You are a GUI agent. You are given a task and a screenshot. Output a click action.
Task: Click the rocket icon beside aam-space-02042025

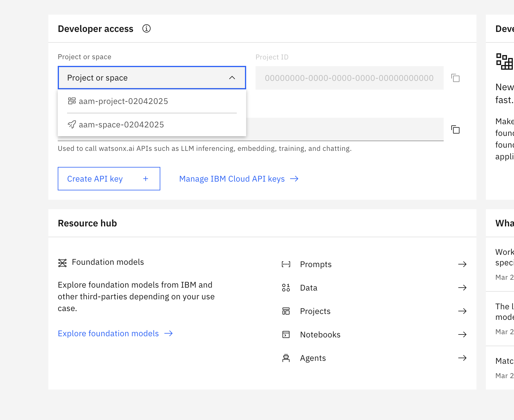pos(72,124)
